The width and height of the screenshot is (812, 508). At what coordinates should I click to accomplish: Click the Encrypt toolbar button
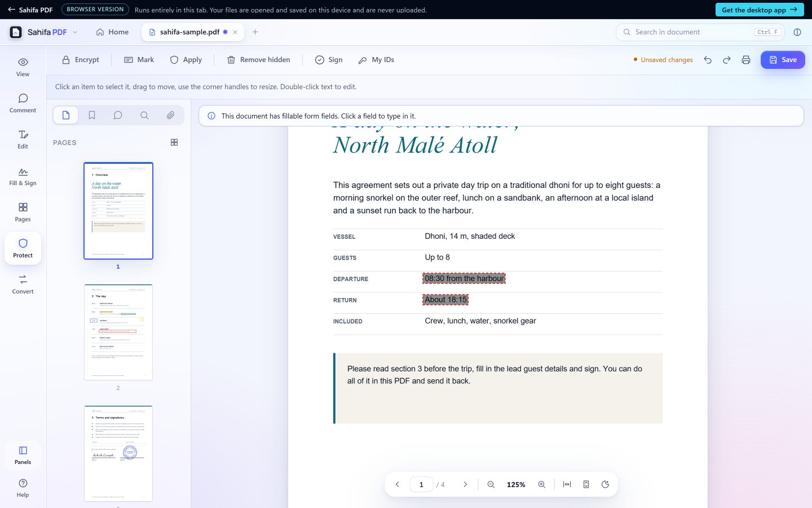click(81, 60)
